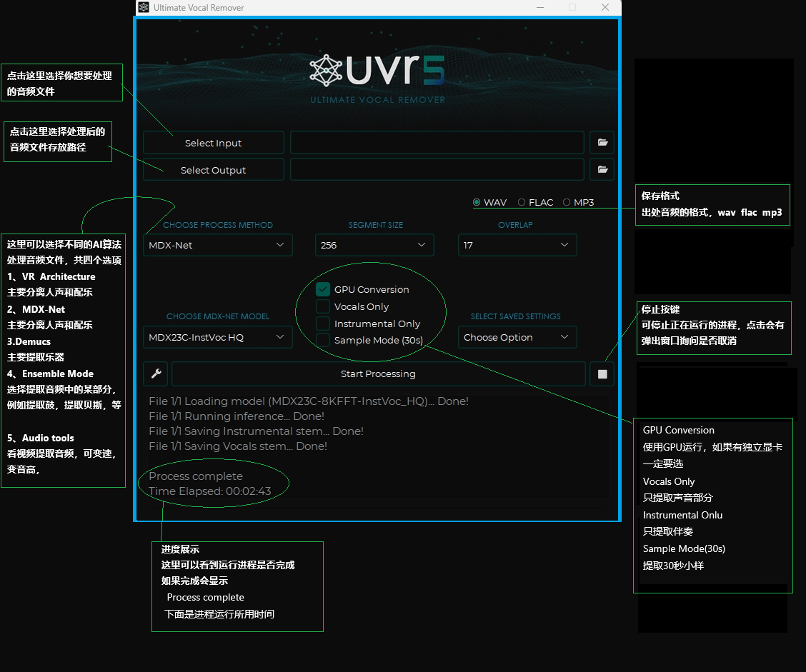Enable the Vocals Only checkbox
This screenshot has height=672, width=806.
point(323,306)
